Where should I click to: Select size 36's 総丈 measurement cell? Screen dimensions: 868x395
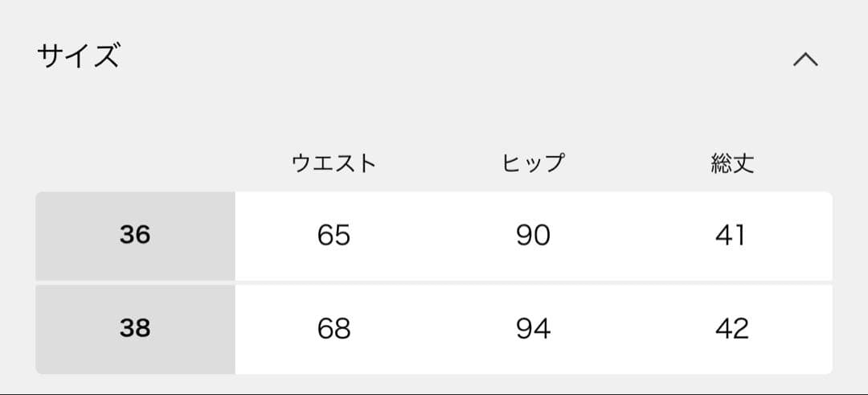[x=731, y=235]
